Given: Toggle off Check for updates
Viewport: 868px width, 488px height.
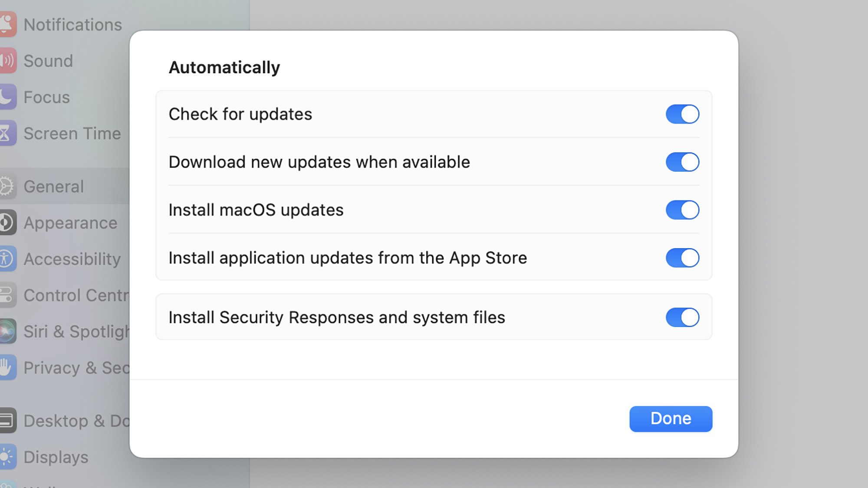Looking at the screenshot, I should (681, 114).
